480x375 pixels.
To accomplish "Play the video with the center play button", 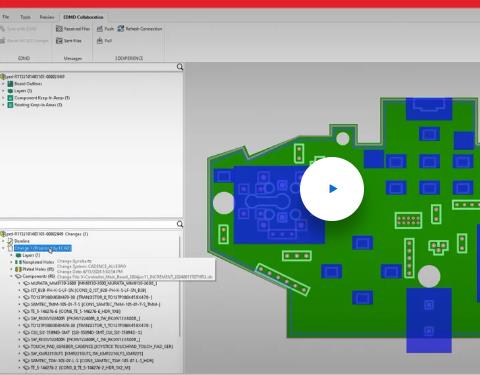I will 332,189.
